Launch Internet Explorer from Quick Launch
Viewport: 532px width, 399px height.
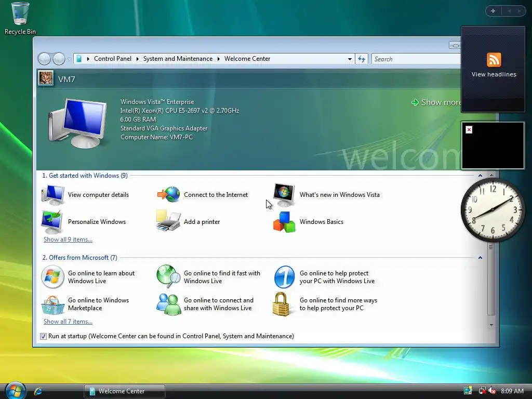(x=38, y=391)
